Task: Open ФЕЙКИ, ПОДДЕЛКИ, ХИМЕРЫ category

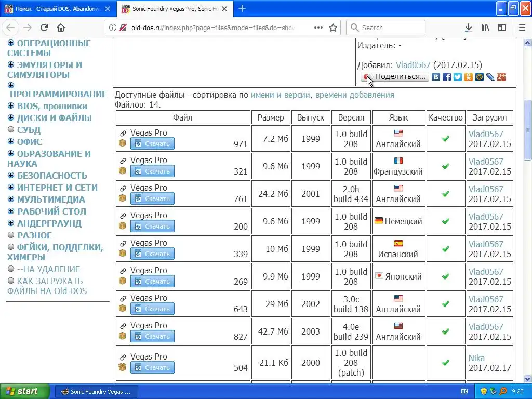Action: click(x=55, y=252)
